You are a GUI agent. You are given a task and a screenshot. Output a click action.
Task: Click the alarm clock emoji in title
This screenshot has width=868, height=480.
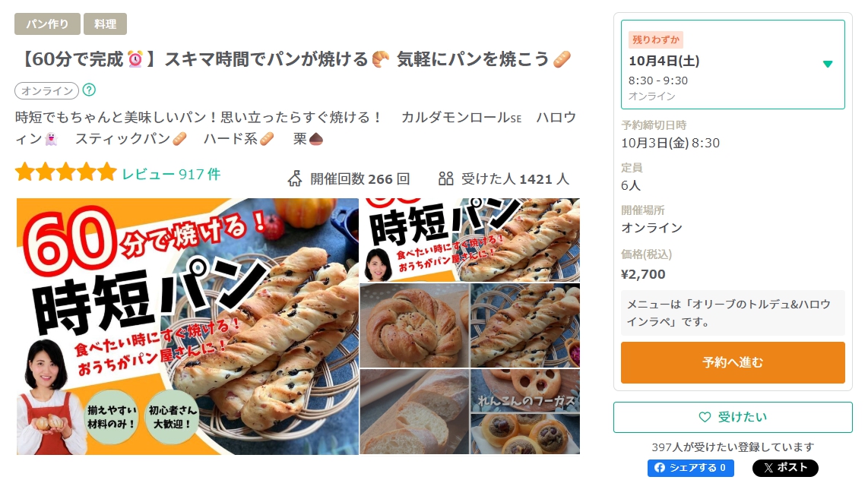(x=135, y=58)
